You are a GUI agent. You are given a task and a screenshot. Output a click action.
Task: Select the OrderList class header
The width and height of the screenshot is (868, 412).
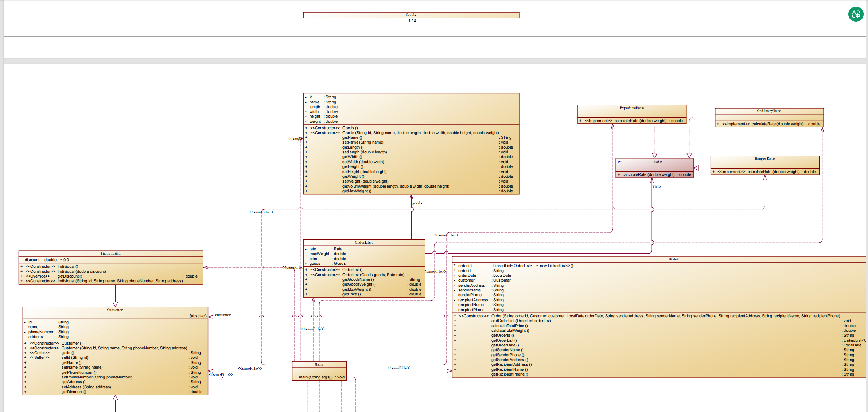pyautogui.click(x=364, y=242)
